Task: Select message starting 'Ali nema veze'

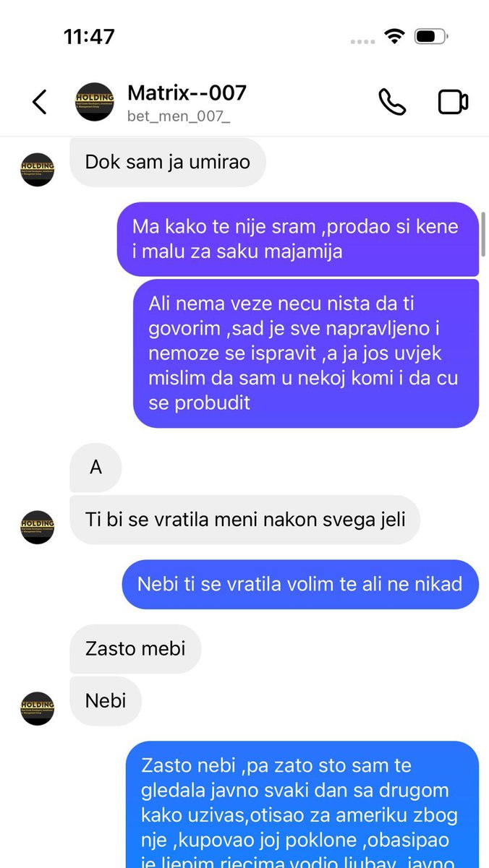Action: tap(306, 353)
